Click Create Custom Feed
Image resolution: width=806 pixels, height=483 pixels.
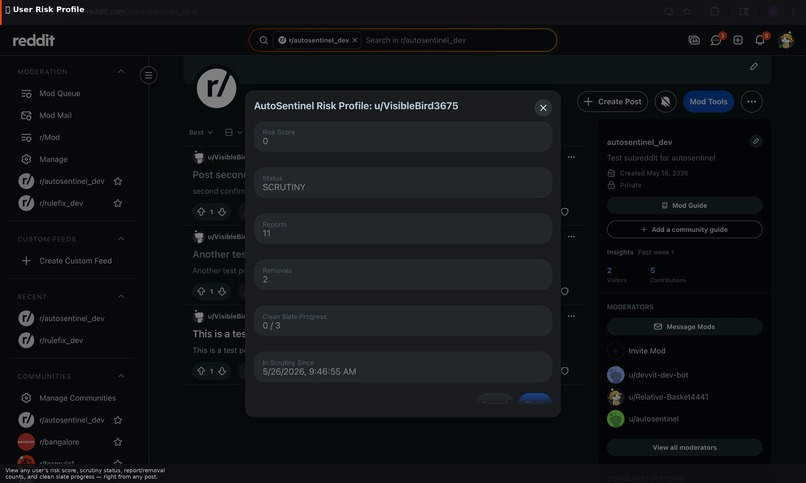tap(76, 261)
